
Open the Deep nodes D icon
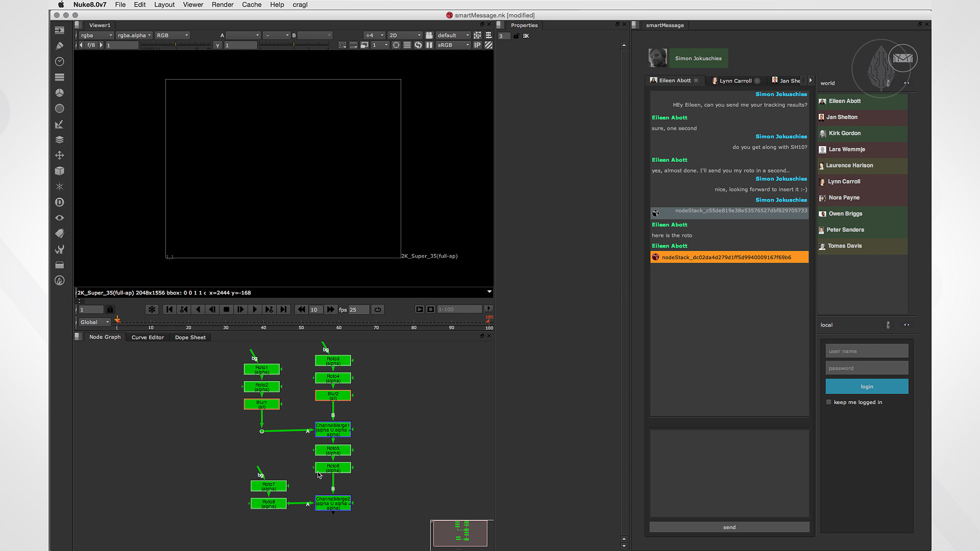pos(59,203)
